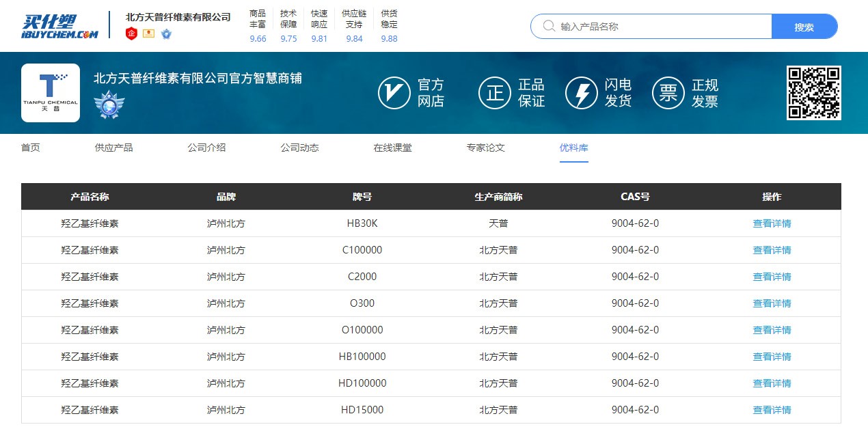View details for grade HB30K

pyautogui.click(x=772, y=223)
